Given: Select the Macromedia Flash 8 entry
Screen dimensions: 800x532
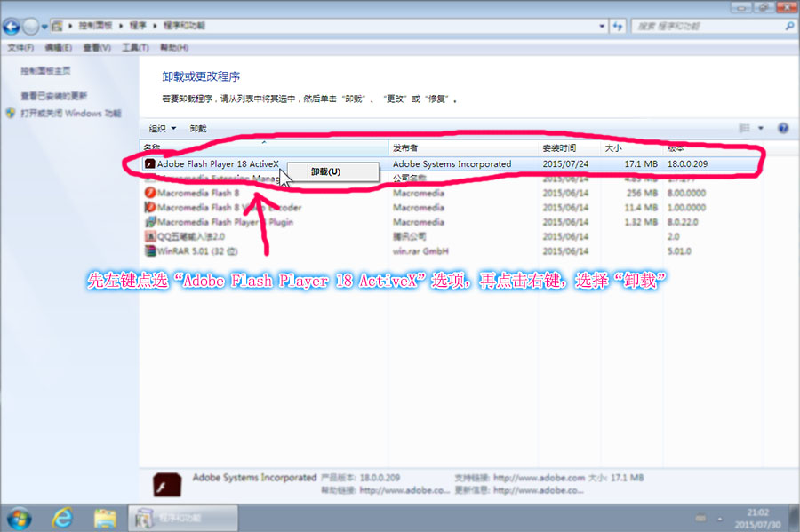Looking at the screenshot, I should coord(198,193).
